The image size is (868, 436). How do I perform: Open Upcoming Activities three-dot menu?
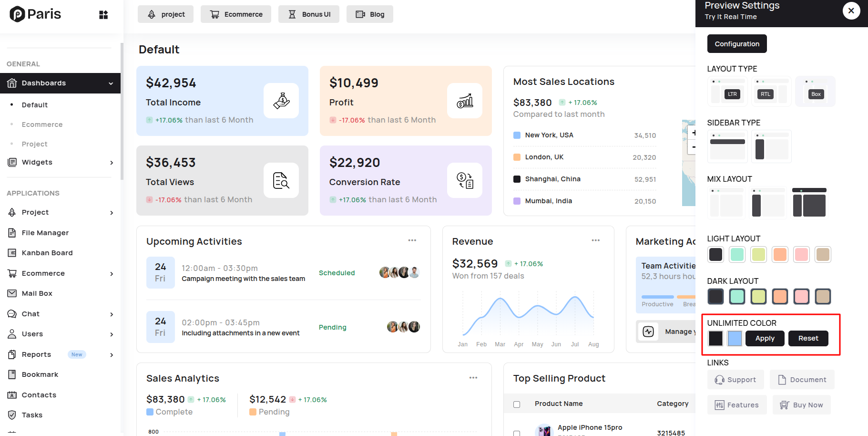(412, 240)
